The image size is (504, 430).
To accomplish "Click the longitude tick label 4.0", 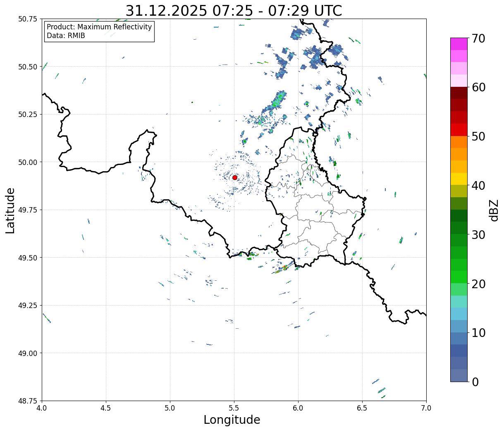I will click(x=42, y=408).
